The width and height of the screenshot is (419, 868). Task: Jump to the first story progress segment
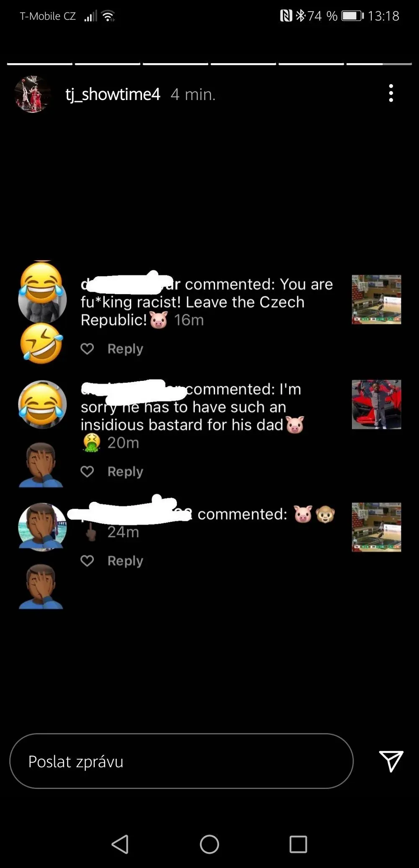pos(40,64)
